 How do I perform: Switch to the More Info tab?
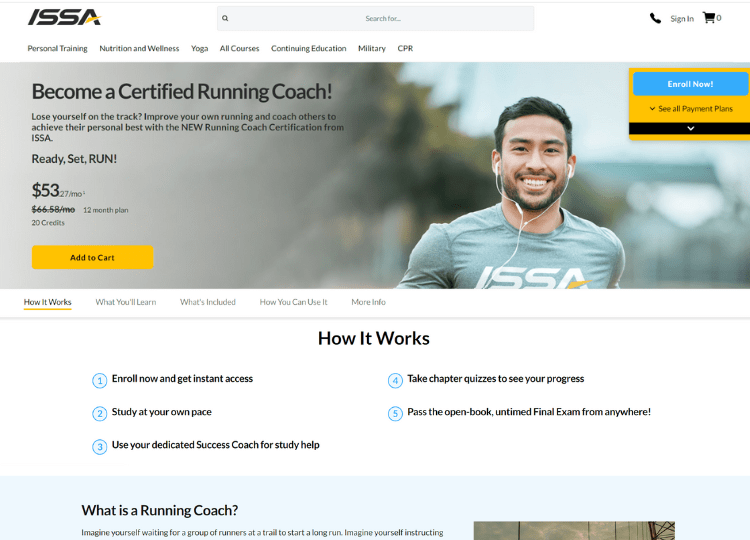[x=368, y=302]
